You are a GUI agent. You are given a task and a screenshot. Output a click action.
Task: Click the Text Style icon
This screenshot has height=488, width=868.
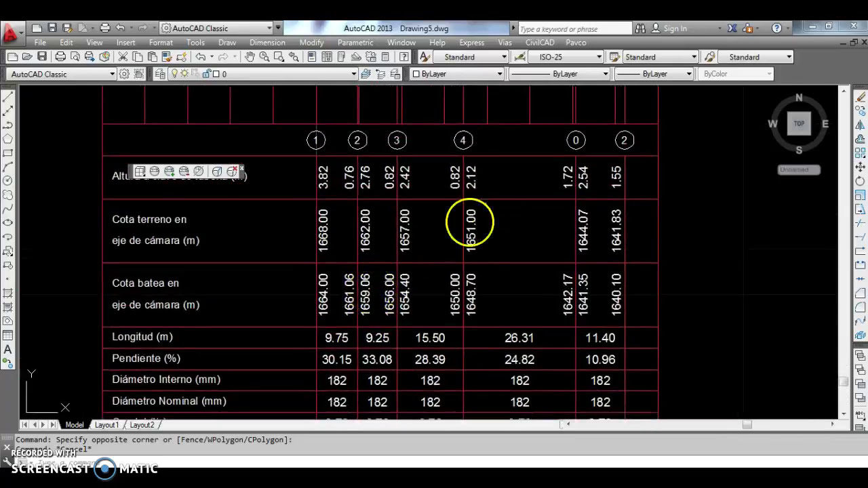pyautogui.click(x=425, y=57)
